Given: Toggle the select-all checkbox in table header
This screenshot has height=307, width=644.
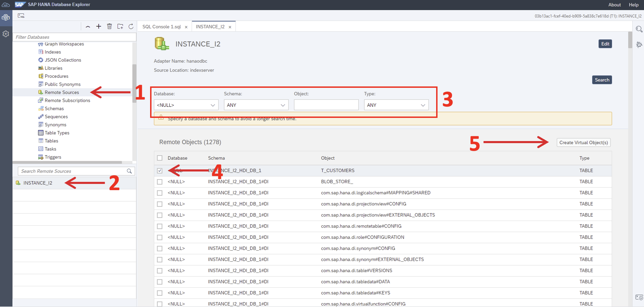Looking at the screenshot, I should (x=159, y=158).
